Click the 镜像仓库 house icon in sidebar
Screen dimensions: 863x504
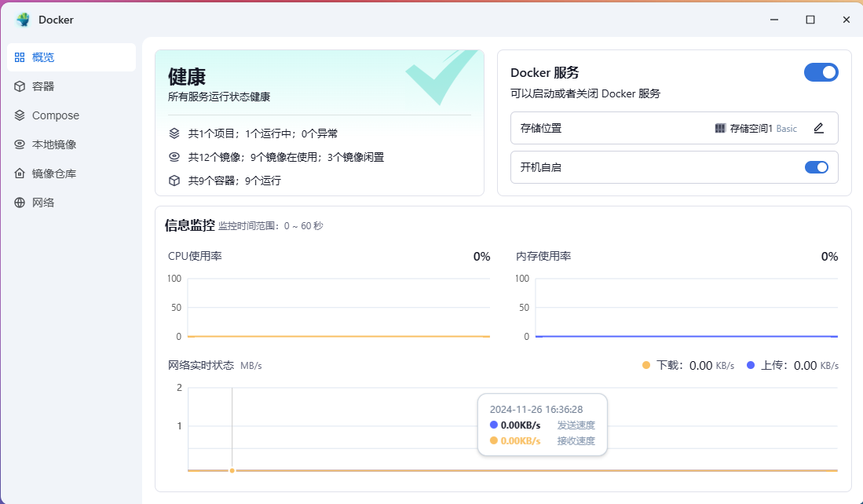pyautogui.click(x=20, y=173)
